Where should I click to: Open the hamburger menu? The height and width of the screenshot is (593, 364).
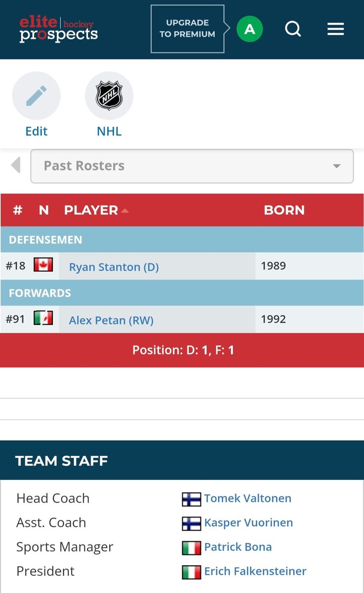pyautogui.click(x=335, y=29)
